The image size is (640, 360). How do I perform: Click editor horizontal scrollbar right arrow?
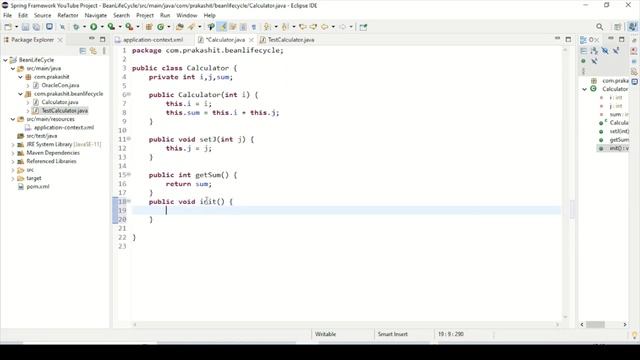pos(558,324)
